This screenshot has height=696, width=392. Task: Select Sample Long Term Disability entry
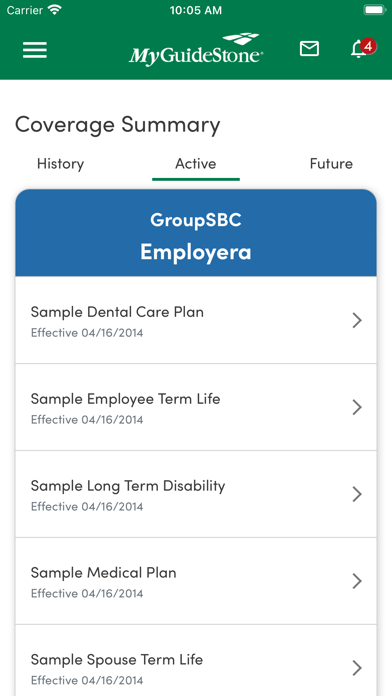click(196, 494)
